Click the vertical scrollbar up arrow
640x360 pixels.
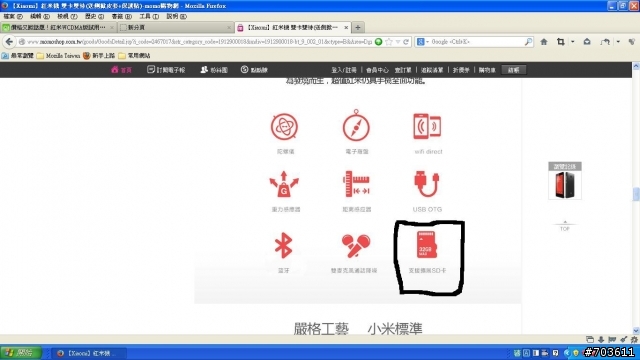[636, 66]
